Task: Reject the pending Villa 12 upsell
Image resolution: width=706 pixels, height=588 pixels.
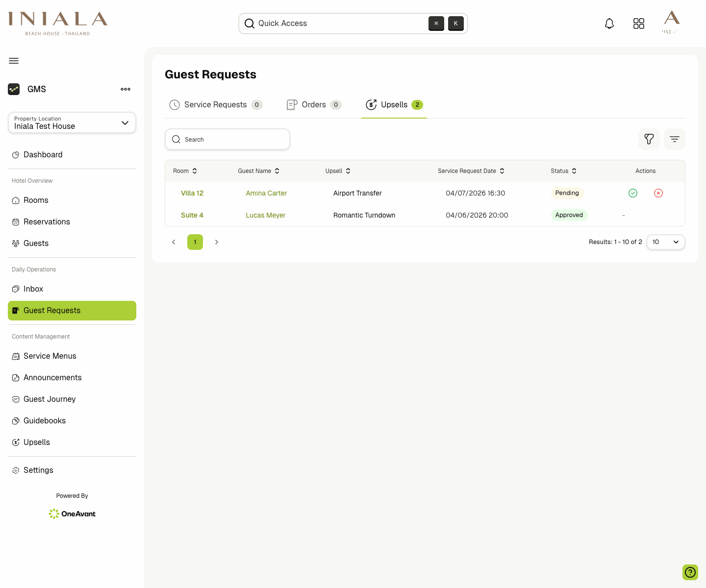Action: pos(658,193)
